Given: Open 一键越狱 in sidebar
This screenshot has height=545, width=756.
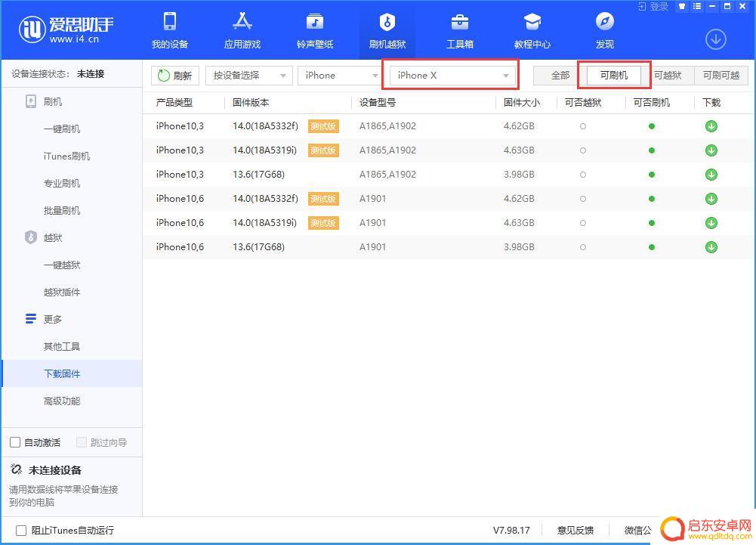Looking at the screenshot, I should (x=62, y=265).
